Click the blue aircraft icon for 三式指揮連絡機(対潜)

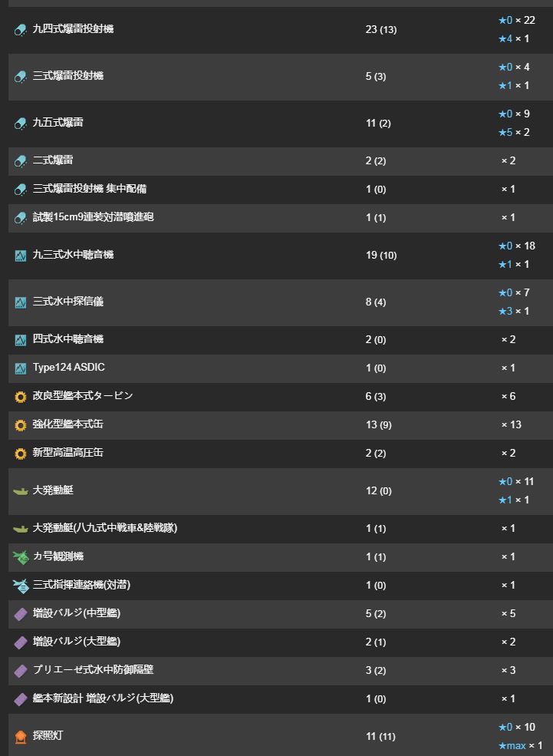click(20, 586)
